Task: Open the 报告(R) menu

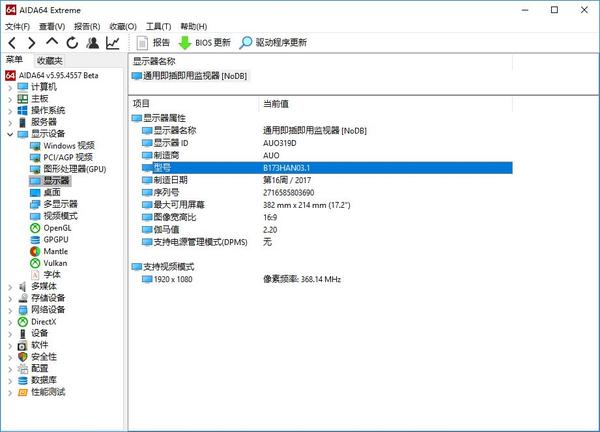Action: coord(87,26)
